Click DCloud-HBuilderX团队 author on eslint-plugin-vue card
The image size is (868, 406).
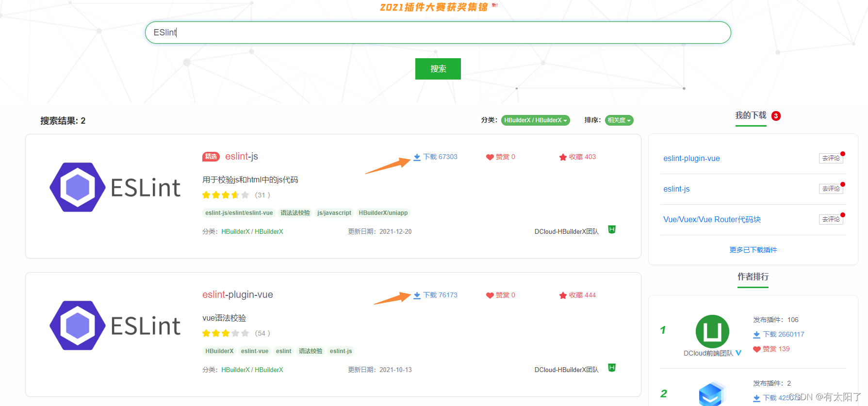(566, 370)
